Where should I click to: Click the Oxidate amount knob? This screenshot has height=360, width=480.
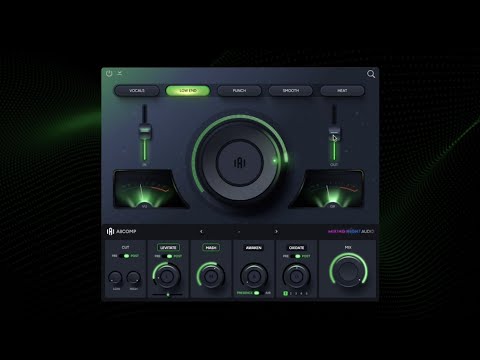(296, 276)
